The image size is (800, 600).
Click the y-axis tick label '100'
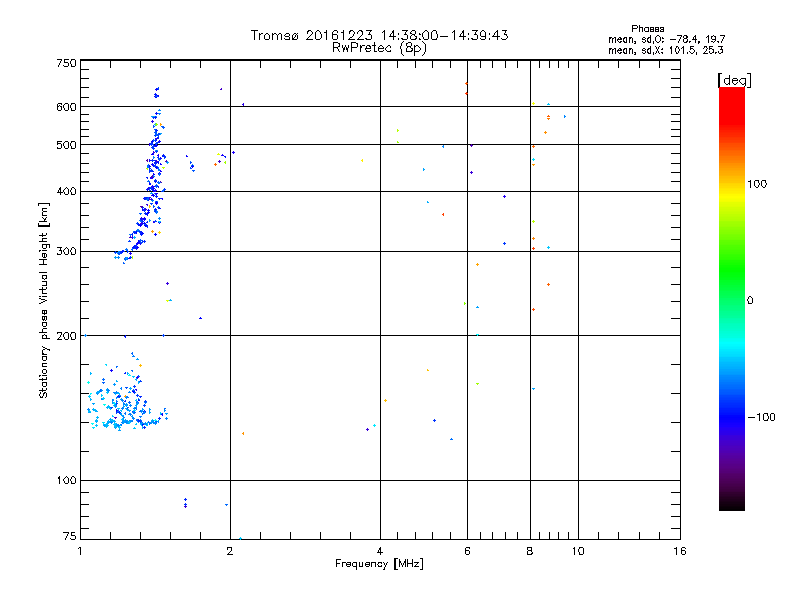coord(66,480)
